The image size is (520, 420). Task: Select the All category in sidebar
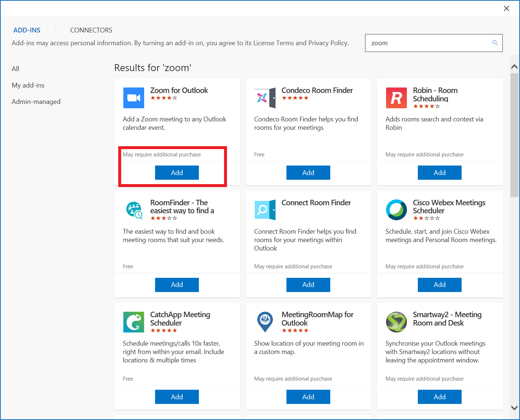[15, 69]
